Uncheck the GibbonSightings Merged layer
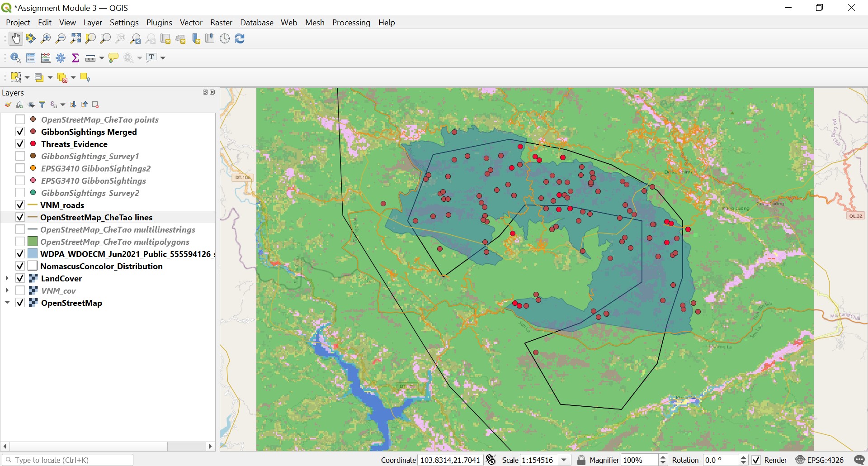868x466 pixels. (20, 132)
